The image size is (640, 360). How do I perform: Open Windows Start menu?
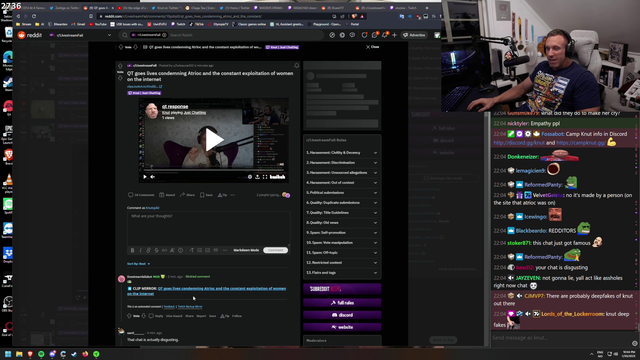[8, 354]
